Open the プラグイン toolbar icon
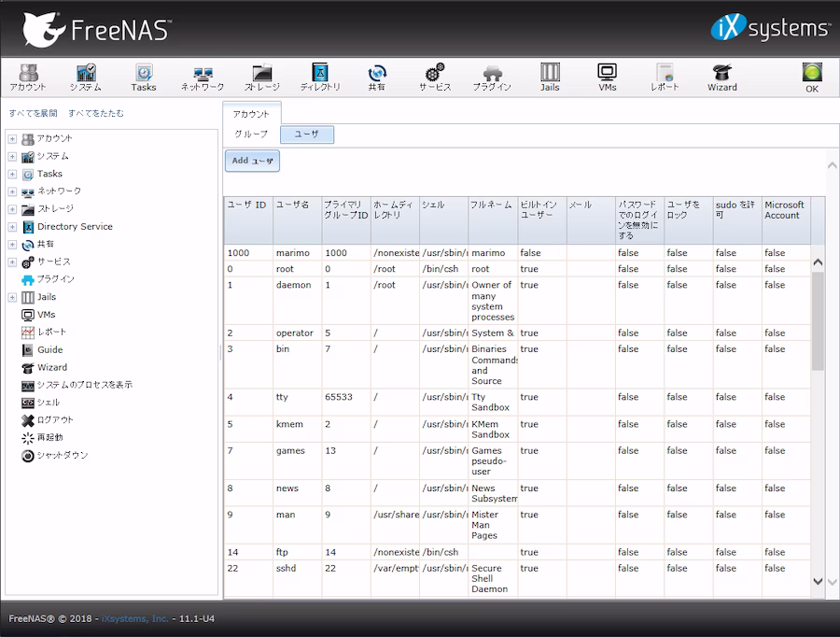The width and height of the screenshot is (840, 637). (492, 77)
